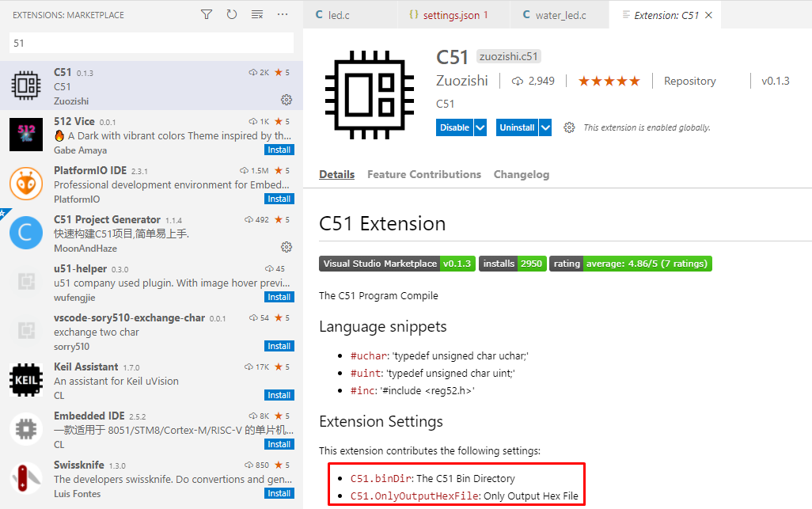Click inside the extensions search field

(150, 41)
